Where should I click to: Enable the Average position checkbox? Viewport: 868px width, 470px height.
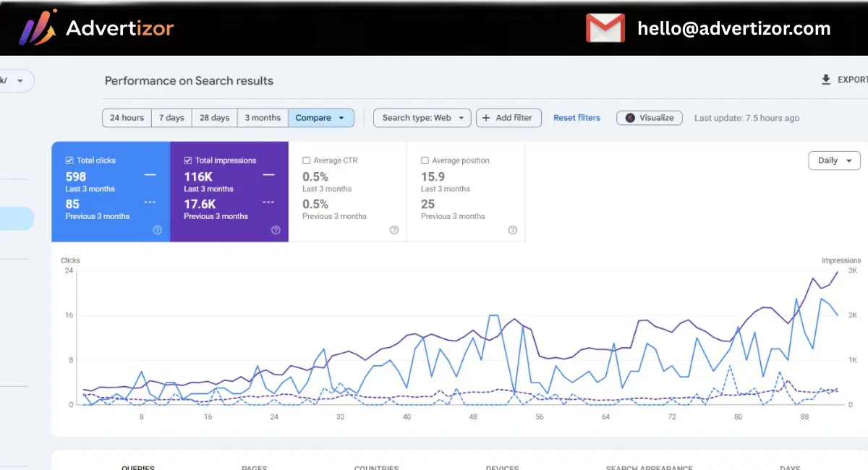423,160
